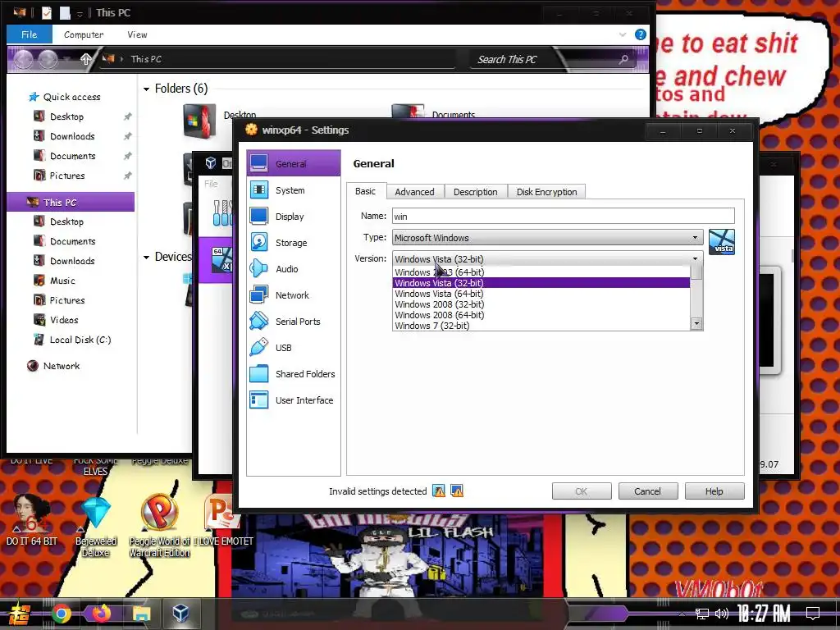Image resolution: width=840 pixels, height=630 pixels.
Task: Open the Network settings category in VirtualBox
Action: (x=294, y=295)
